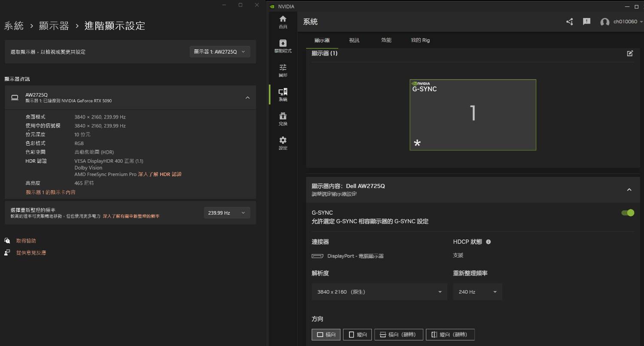The image size is (644, 346).
Task: Click the DisplayPort connector icon
Action: (x=317, y=256)
